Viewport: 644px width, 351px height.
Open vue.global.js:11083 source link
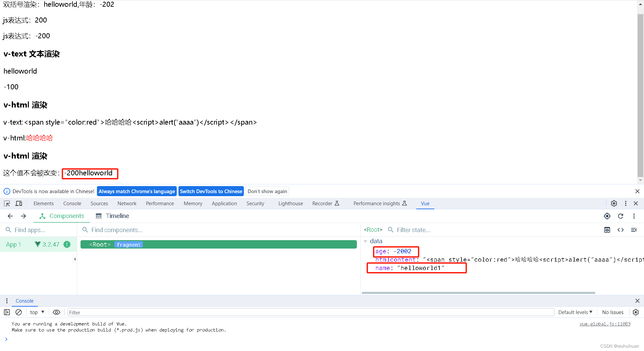click(x=605, y=324)
